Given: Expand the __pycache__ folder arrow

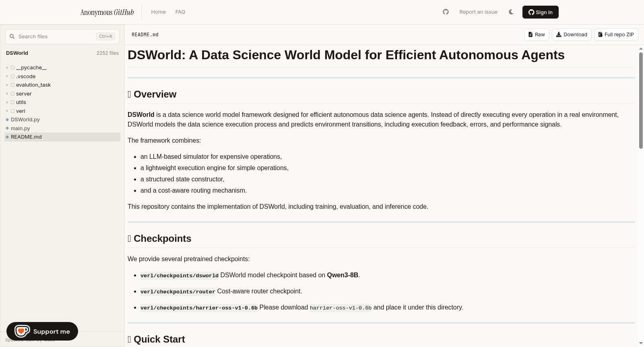Looking at the screenshot, I should coord(7,68).
